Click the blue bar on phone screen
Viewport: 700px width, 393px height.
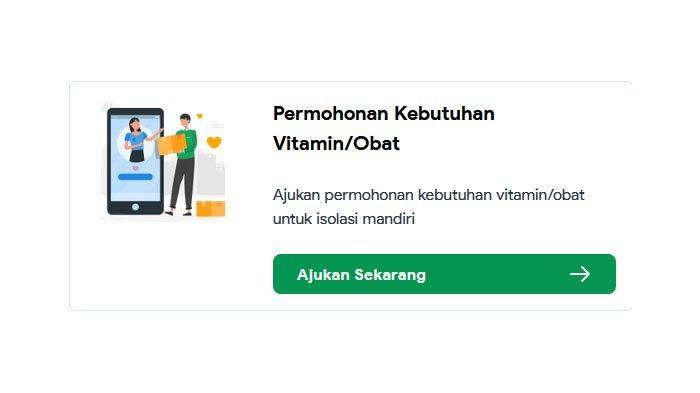(x=135, y=177)
